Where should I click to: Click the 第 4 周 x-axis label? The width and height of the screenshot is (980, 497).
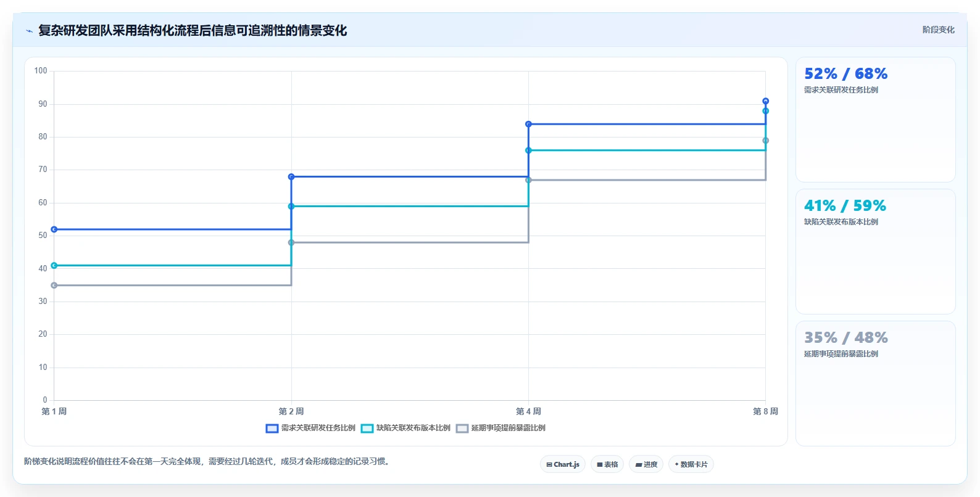528,411
